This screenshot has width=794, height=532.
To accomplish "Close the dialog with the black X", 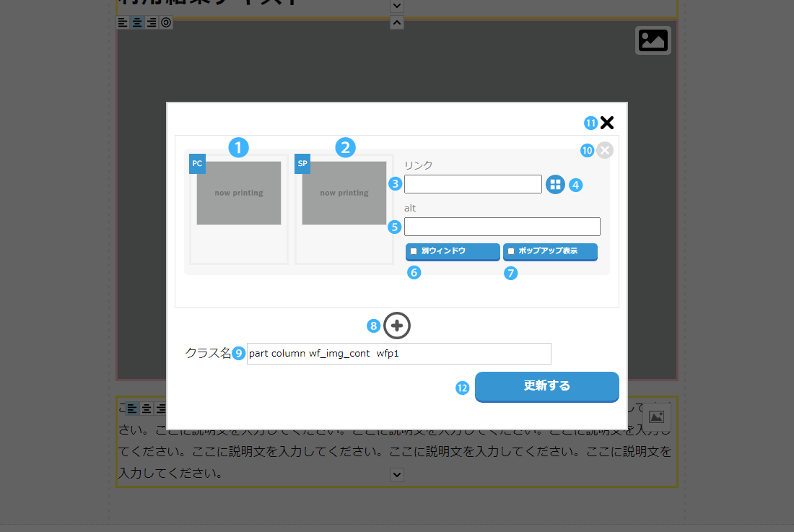I will [606, 123].
